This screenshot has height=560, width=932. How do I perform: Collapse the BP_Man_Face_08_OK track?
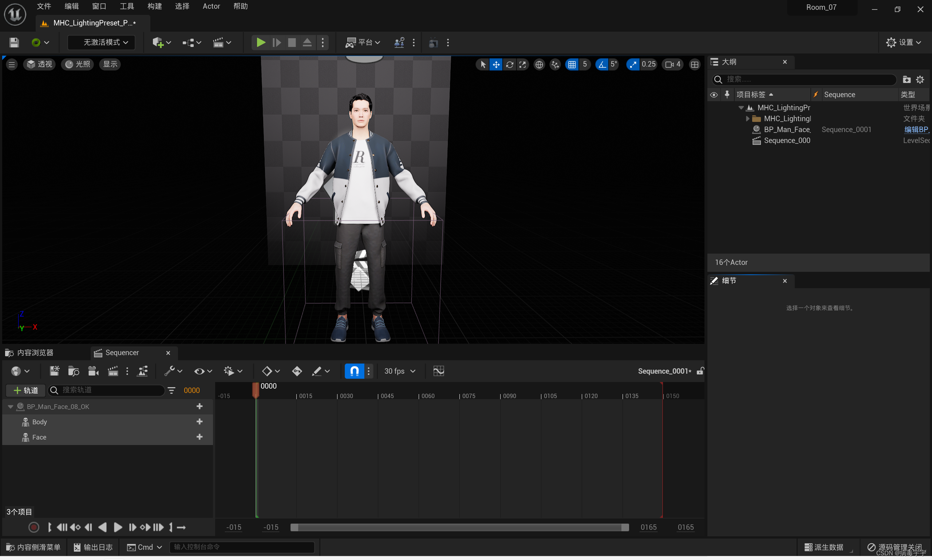(x=10, y=406)
